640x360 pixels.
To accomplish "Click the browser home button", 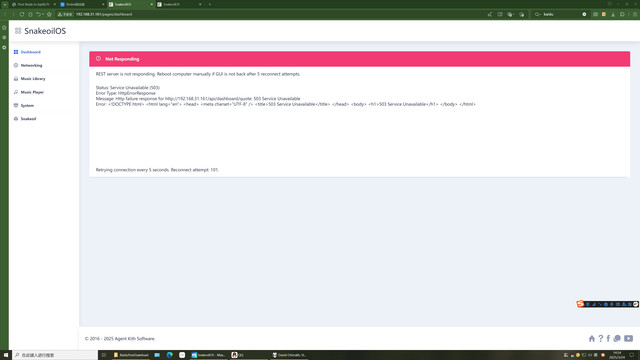I will 30,14.
